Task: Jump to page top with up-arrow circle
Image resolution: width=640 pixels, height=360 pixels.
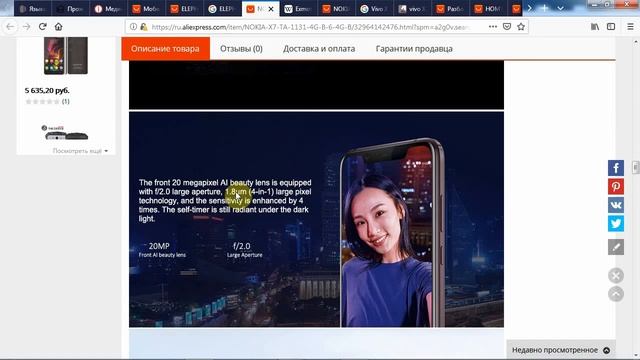Action: [x=616, y=294]
